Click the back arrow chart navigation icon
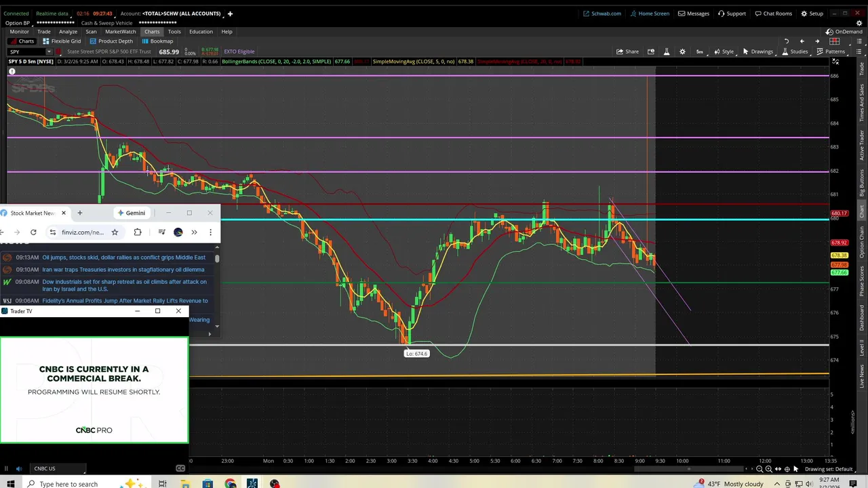Image resolution: width=868 pixels, height=488 pixels. pyautogui.click(x=802, y=41)
